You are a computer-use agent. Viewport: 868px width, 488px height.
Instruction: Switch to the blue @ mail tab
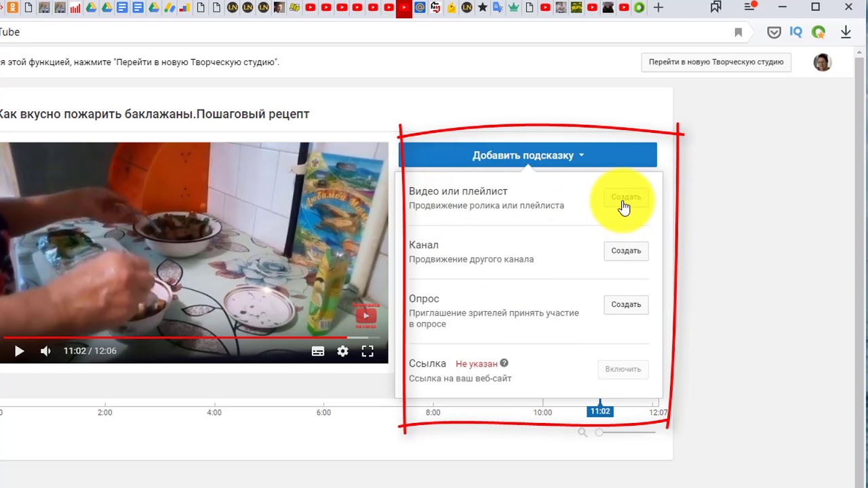tap(420, 7)
